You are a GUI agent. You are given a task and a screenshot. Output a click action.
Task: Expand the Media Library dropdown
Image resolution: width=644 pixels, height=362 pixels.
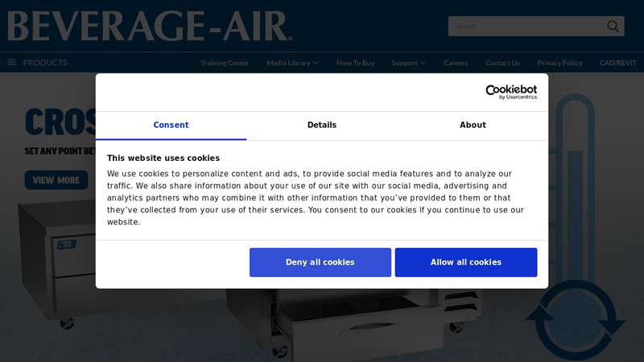[x=292, y=63]
